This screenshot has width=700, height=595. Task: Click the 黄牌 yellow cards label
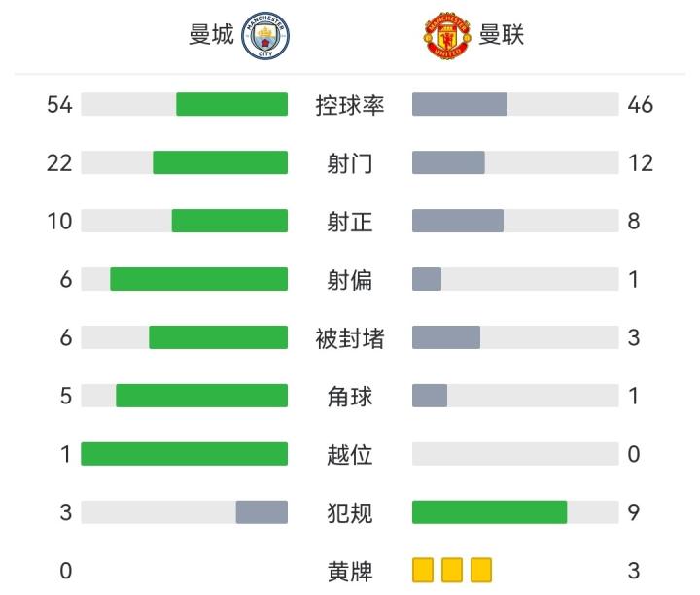[x=350, y=571]
